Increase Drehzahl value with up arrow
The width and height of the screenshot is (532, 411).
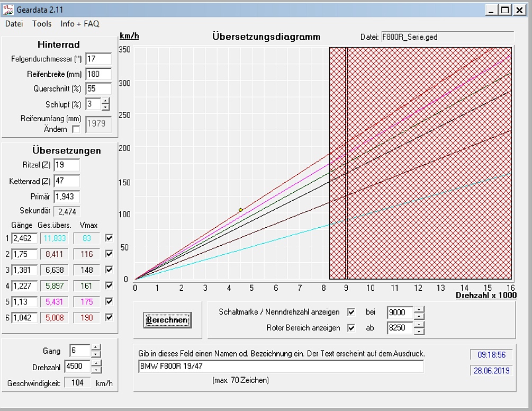[96, 363]
